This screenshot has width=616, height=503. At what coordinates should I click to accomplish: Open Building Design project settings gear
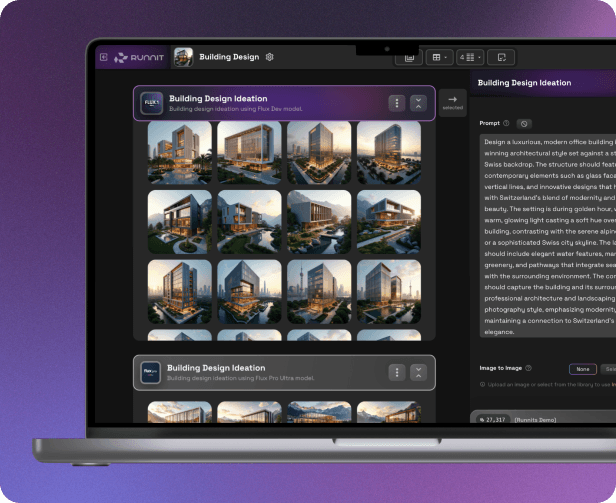270,57
